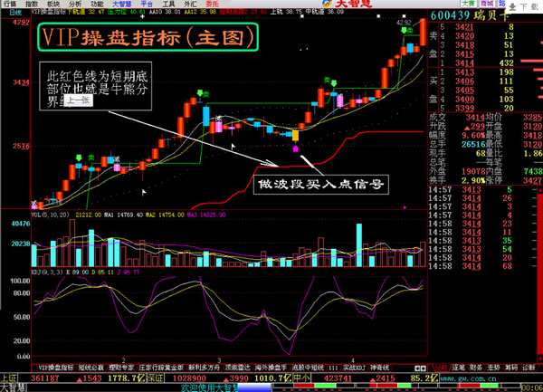Click the VOL(5,10,20) indicator label
The image size is (543, 392).
click(x=51, y=215)
